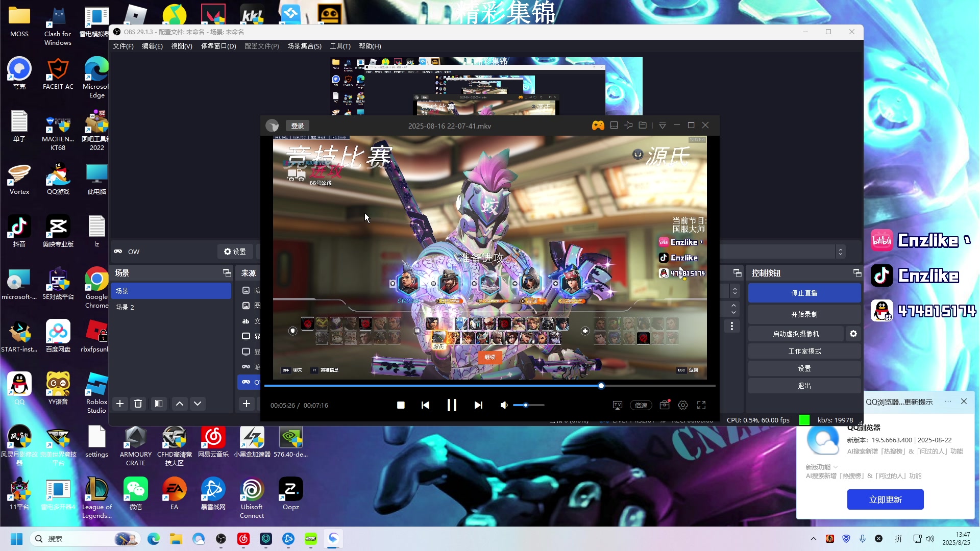Click the 登录 login button in player
980x551 pixels.
pos(298,126)
